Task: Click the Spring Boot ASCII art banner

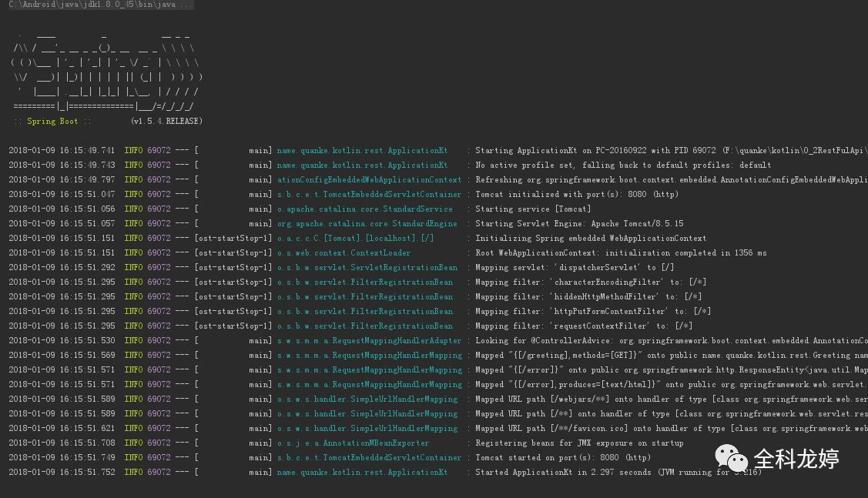Action: (x=106, y=70)
